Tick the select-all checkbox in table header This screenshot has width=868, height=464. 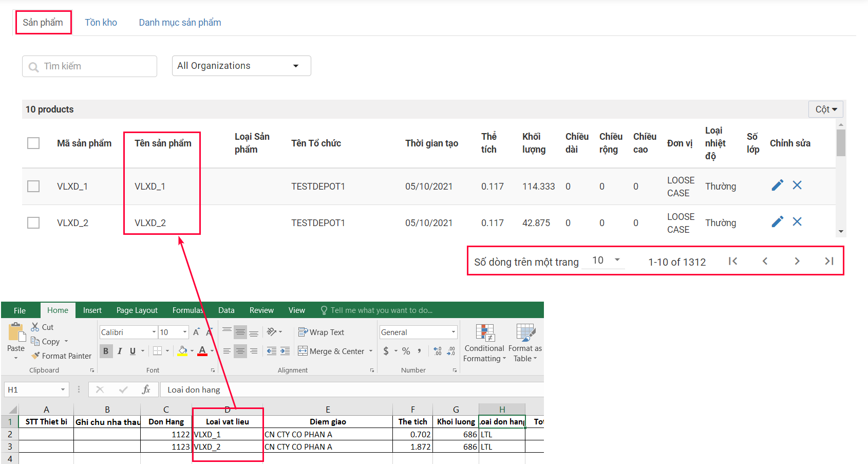point(33,143)
